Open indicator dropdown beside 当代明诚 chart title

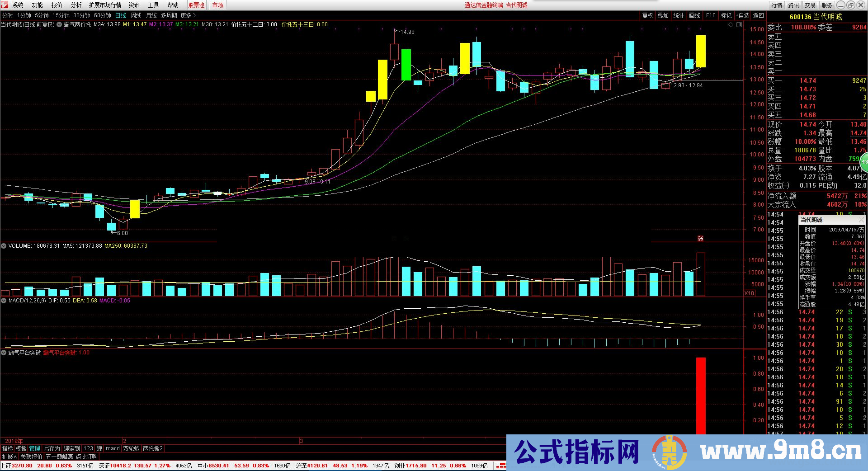tap(59, 25)
